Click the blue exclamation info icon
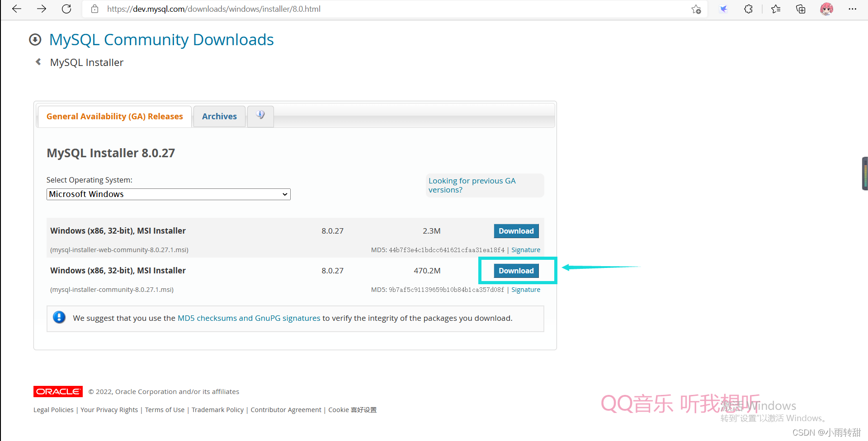 (x=59, y=317)
